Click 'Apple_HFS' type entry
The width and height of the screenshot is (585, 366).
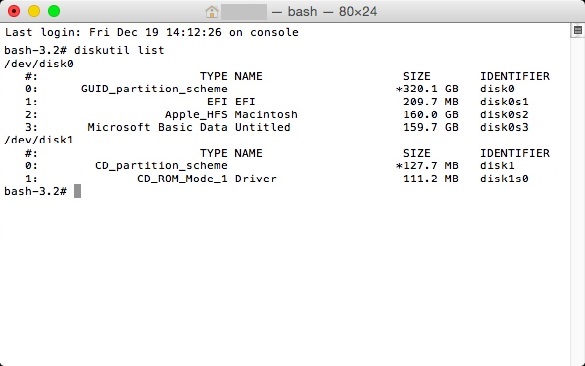coord(196,115)
